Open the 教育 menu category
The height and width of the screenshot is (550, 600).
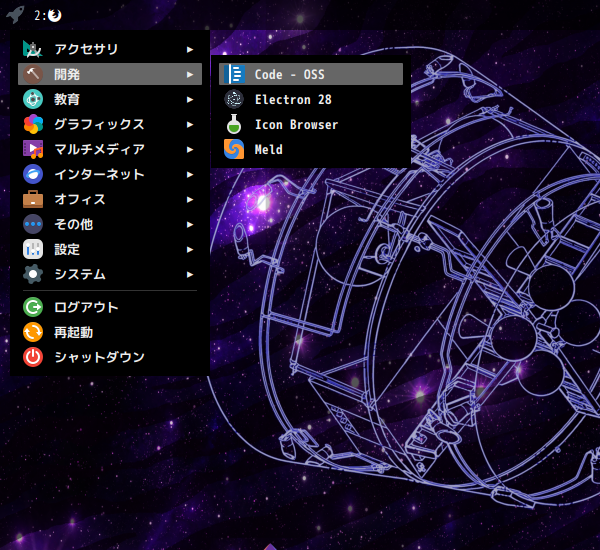[x=110, y=99]
